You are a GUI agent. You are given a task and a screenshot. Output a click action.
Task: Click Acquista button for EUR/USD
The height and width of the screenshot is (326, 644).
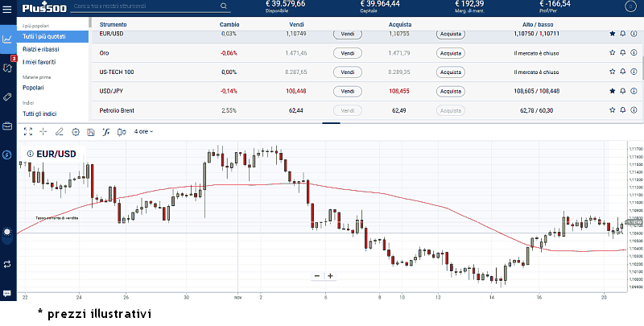[451, 35]
